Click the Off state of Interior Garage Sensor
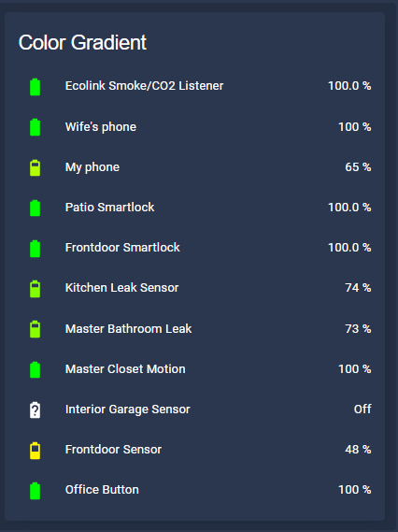Viewport: 398px width, 532px height. (362, 409)
